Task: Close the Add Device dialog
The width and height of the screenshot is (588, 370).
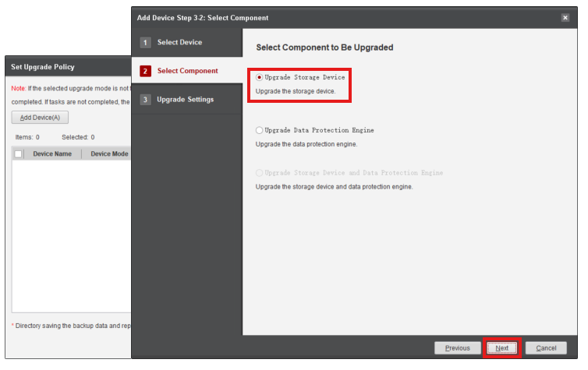Action: click(x=565, y=17)
